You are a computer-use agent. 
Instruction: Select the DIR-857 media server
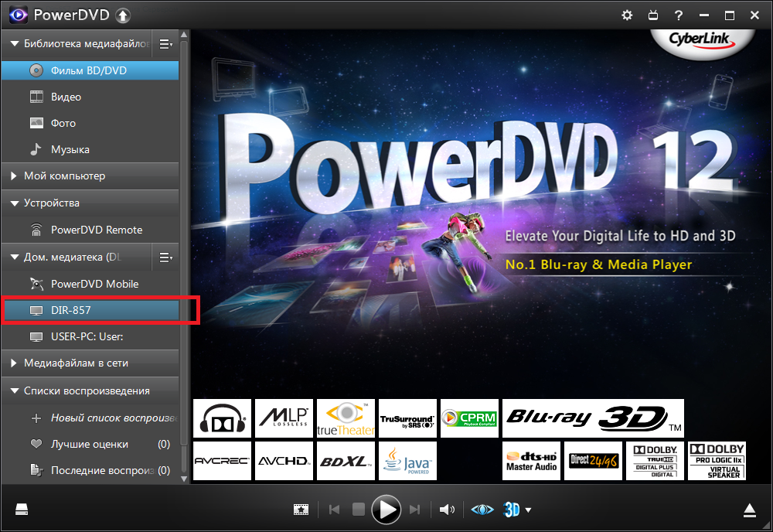(71, 310)
